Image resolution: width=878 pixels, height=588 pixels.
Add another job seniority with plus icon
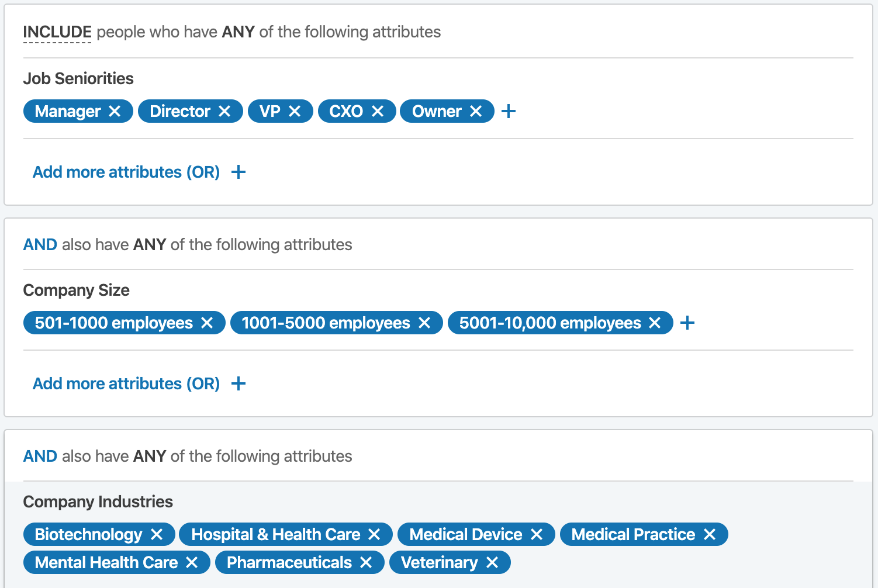coord(509,111)
